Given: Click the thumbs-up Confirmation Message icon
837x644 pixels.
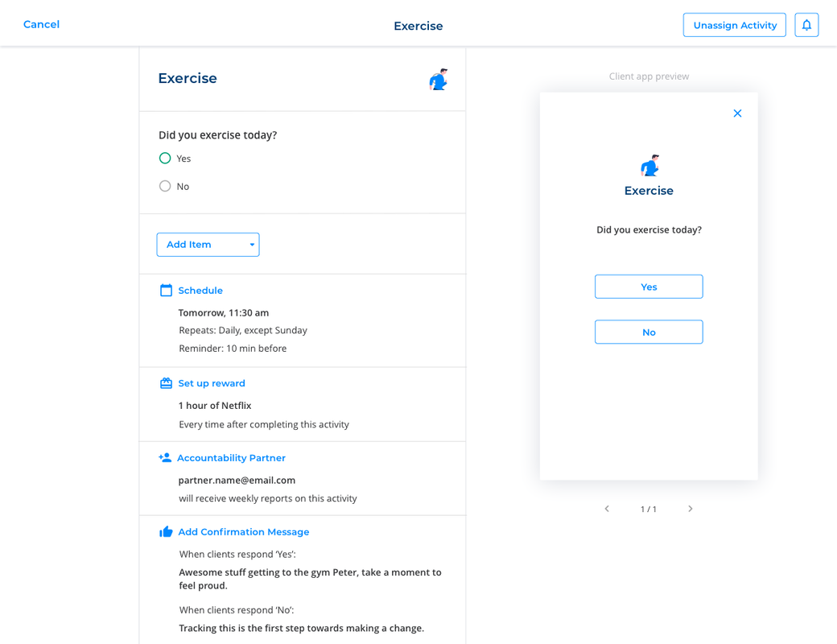Looking at the screenshot, I should pos(166,532).
